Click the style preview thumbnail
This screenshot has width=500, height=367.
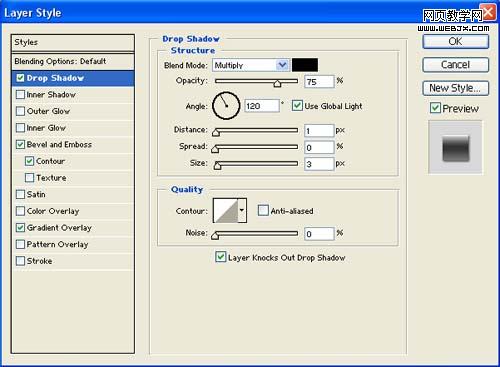pos(455,148)
